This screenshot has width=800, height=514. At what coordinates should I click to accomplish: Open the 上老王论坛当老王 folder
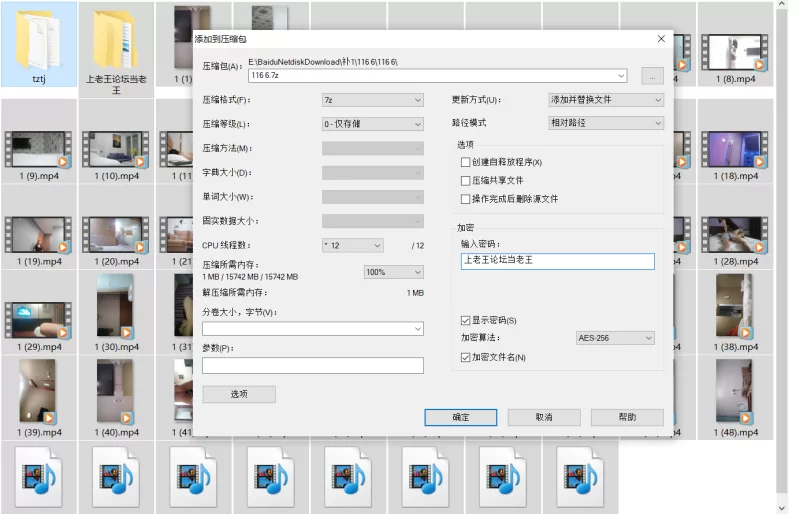[115, 42]
